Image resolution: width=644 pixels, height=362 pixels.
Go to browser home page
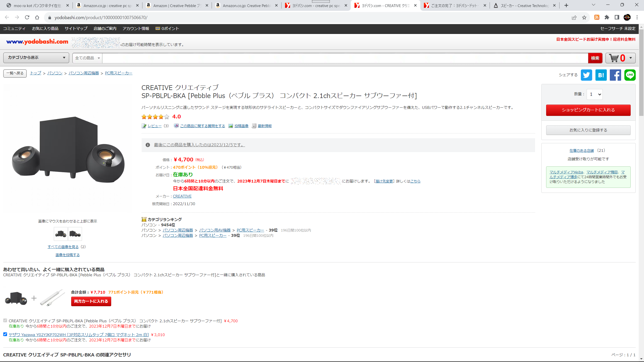(x=37, y=17)
